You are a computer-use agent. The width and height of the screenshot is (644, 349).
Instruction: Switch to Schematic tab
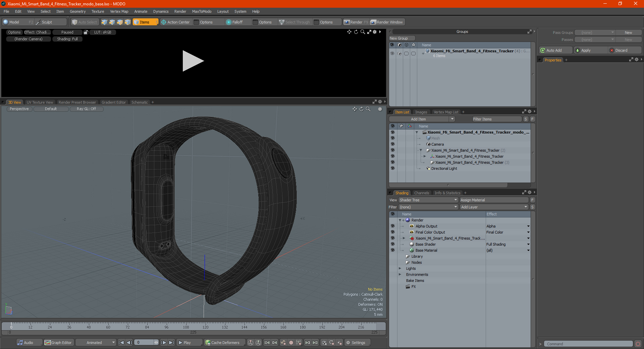140,102
